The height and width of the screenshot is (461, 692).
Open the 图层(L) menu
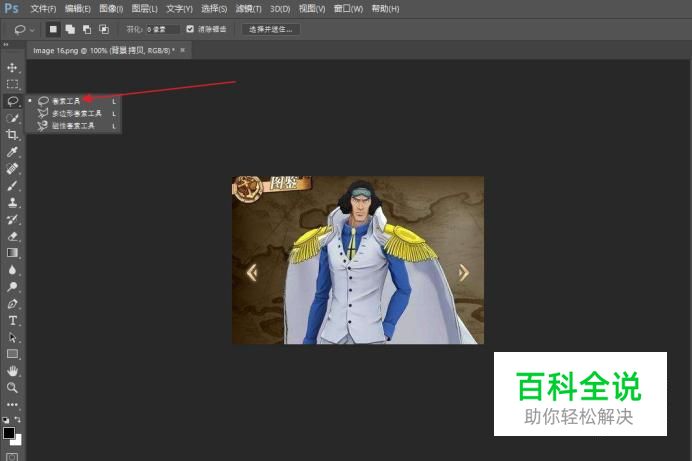(x=145, y=9)
